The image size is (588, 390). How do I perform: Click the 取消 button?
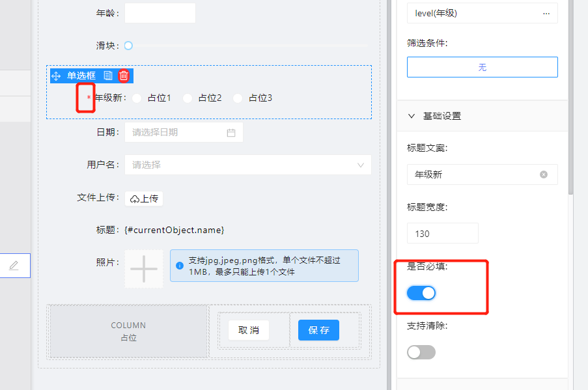[x=249, y=330]
